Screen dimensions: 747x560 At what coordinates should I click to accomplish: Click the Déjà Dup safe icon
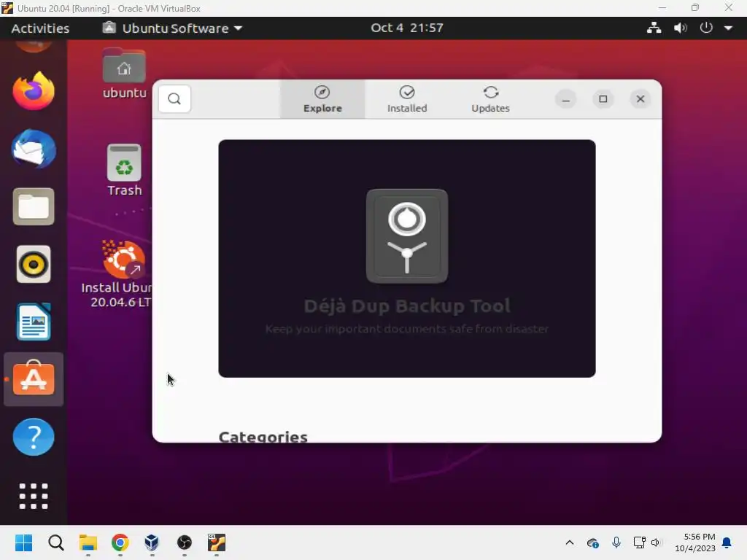407,236
